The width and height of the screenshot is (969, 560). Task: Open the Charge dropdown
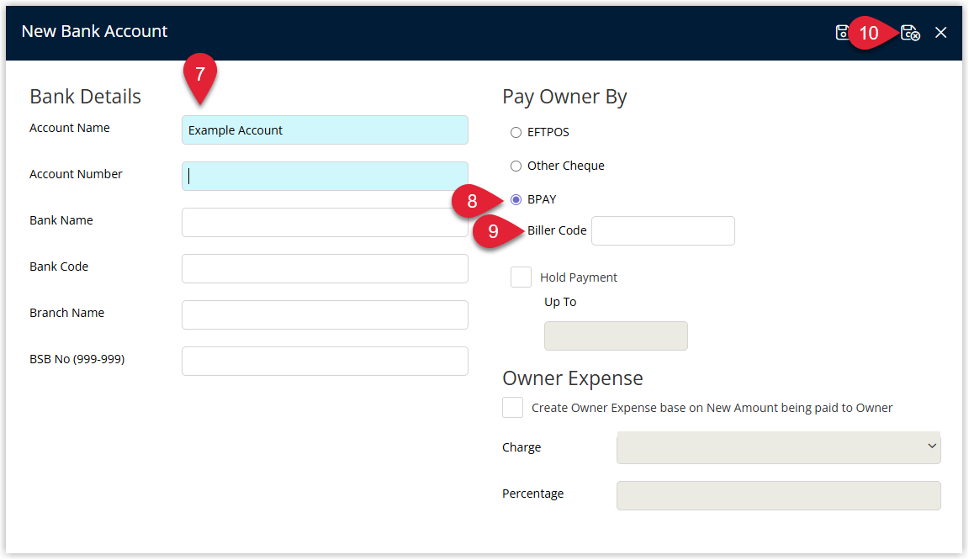tap(778, 446)
